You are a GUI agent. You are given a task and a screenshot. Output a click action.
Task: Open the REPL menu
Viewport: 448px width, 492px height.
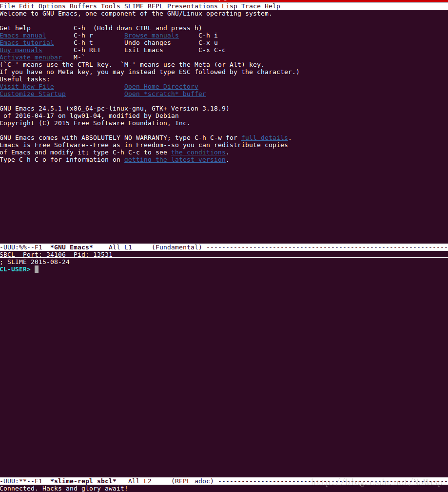tap(155, 6)
